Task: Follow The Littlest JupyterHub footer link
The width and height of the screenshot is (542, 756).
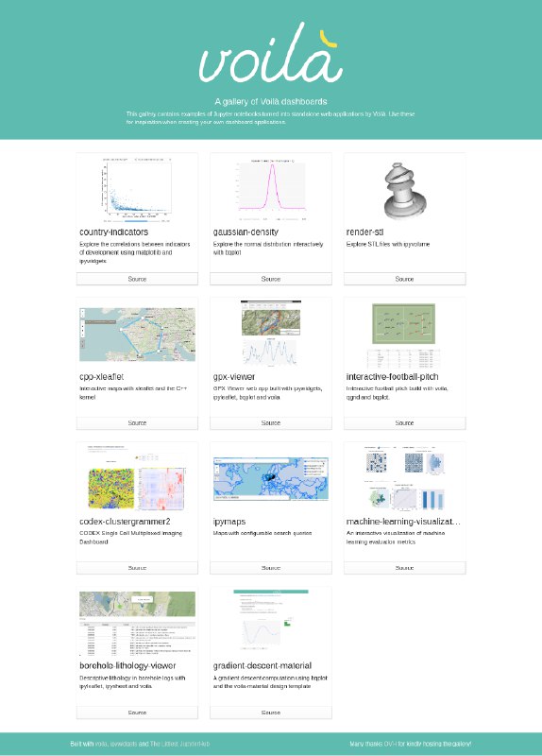Action: pos(179,744)
